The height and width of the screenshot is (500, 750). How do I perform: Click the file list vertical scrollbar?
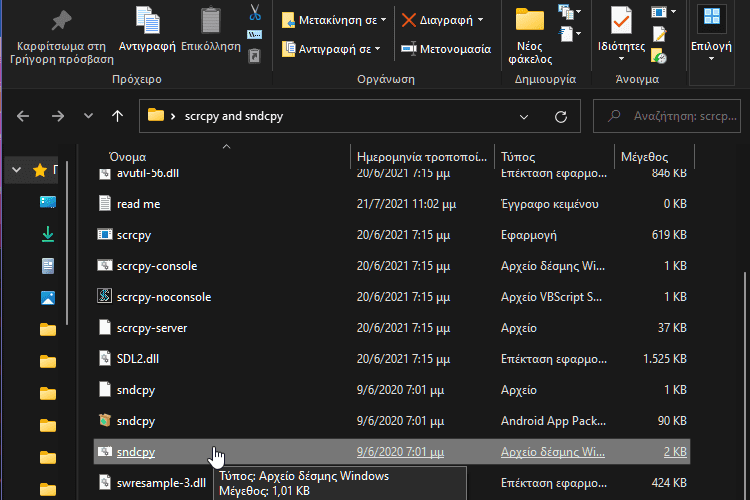pyautogui.click(x=744, y=385)
